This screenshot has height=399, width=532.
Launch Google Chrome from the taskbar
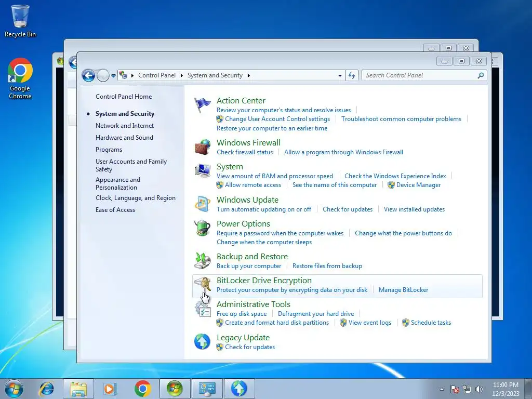pos(142,389)
